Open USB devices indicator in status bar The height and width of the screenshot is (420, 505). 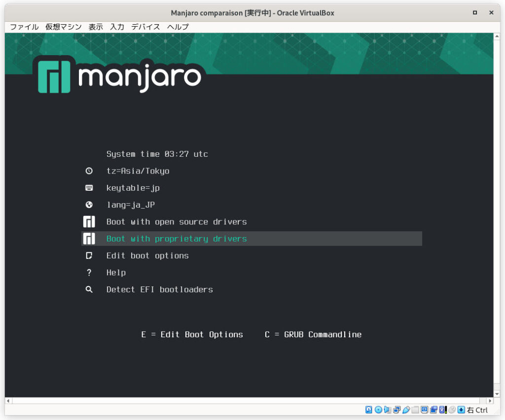(x=406, y=410)
